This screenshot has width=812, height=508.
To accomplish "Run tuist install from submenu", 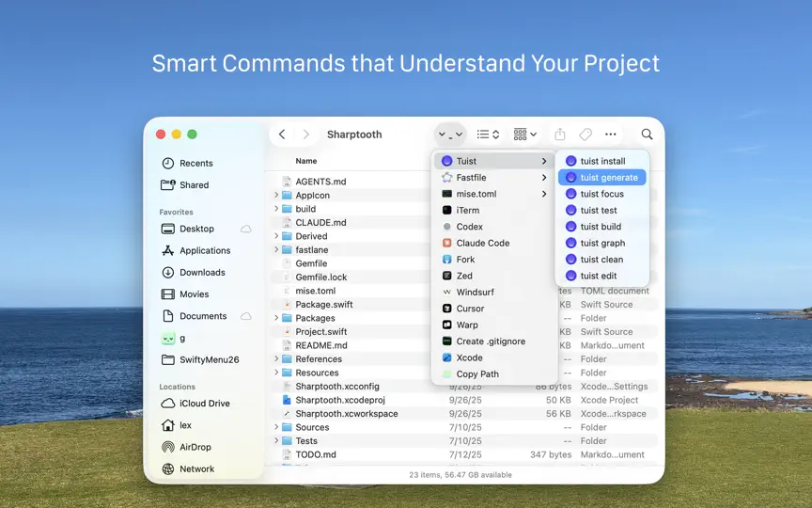I will [x=601, y=161].
